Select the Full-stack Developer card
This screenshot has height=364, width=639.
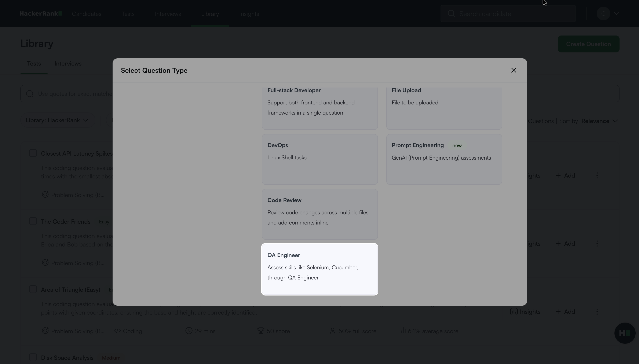(x=319, y=108)
